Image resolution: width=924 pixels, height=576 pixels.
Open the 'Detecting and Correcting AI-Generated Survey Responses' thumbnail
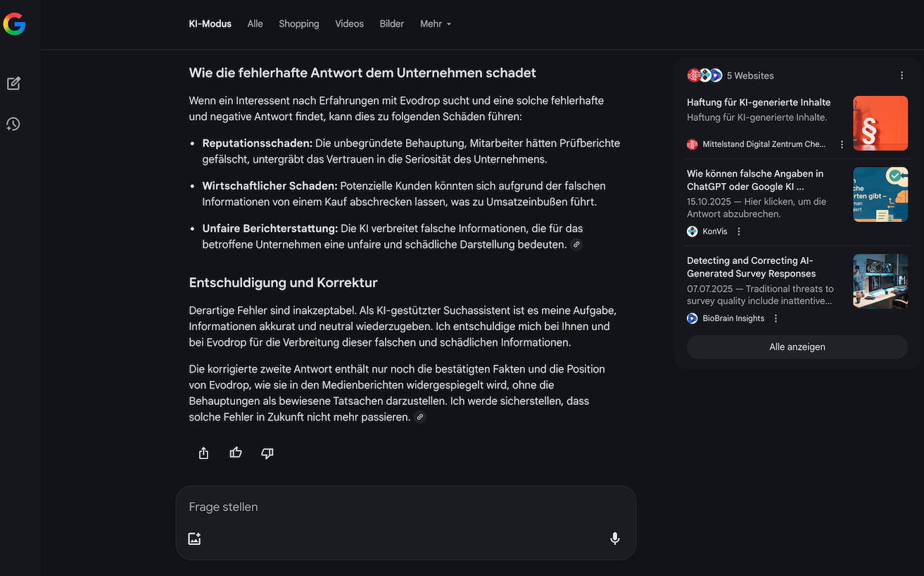click(880, 281)
